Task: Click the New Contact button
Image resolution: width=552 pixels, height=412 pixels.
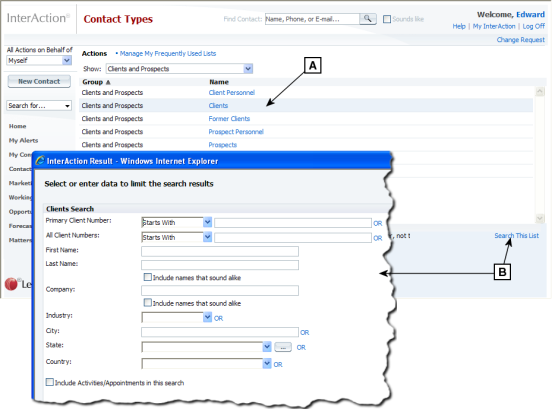Action: [x=39, y=81]
